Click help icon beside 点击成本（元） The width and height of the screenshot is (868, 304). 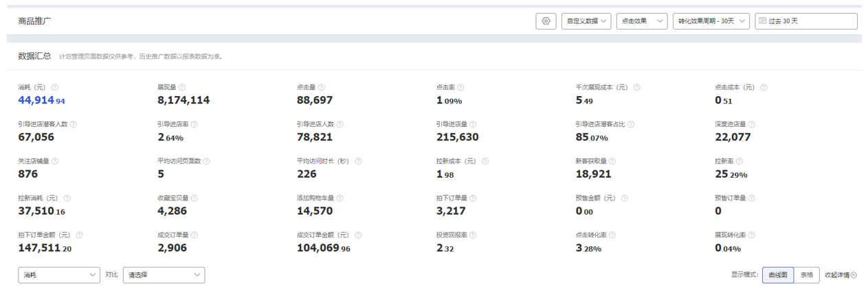pyautogui.click(x=764, y=87)
